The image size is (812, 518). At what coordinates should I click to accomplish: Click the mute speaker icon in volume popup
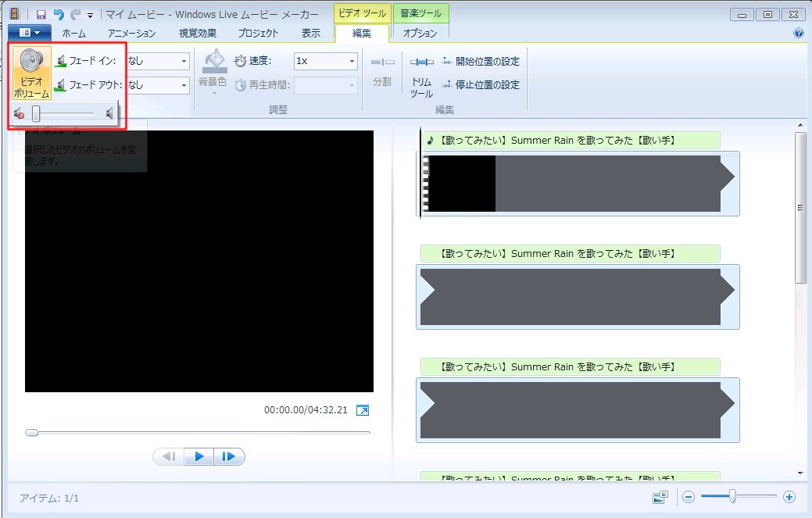[20, 114]
